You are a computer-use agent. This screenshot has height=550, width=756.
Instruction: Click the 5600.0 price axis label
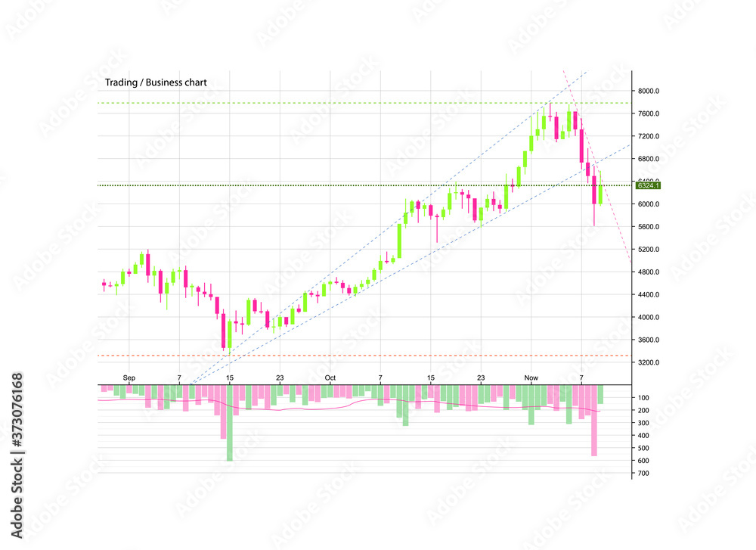pyautogui.click(x=649, y=227)
